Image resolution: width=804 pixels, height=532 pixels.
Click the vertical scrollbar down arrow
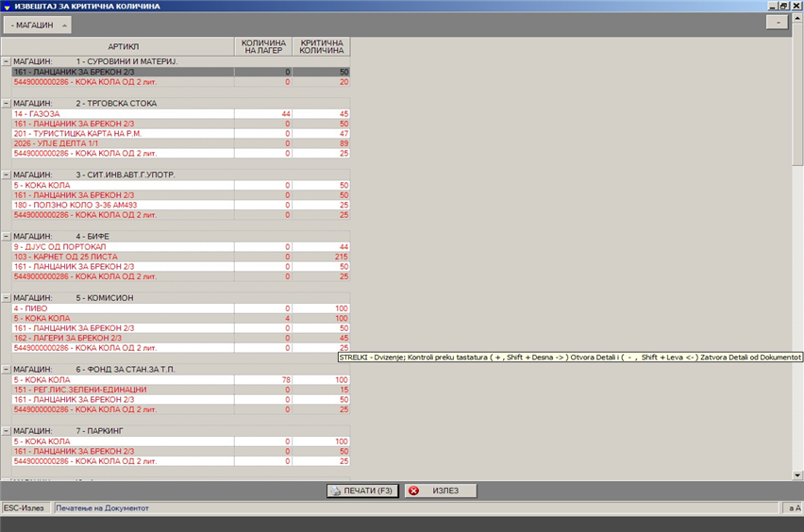[x=797, y=475]
